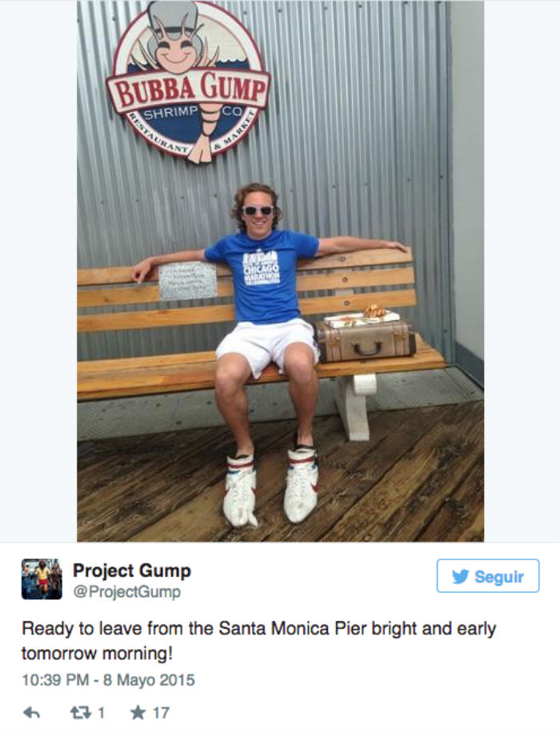560x733 pixels.
Task: Open the Project Gump display name link
Action: [x=132, y=571]
